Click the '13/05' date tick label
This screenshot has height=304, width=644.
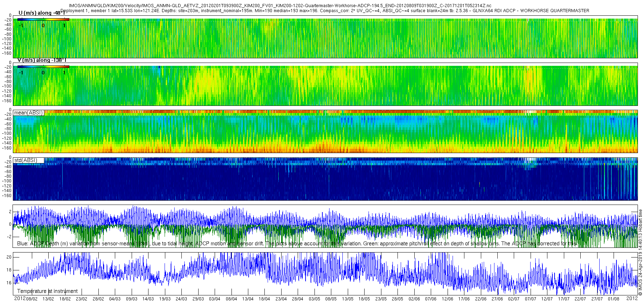(x=348, y=299)
